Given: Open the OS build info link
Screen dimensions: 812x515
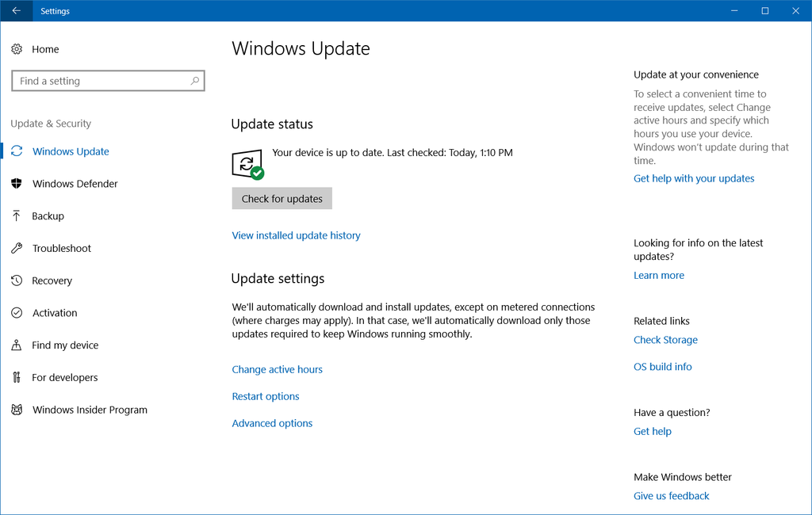Looking at the screenshot, I should (x=662, y=367).
